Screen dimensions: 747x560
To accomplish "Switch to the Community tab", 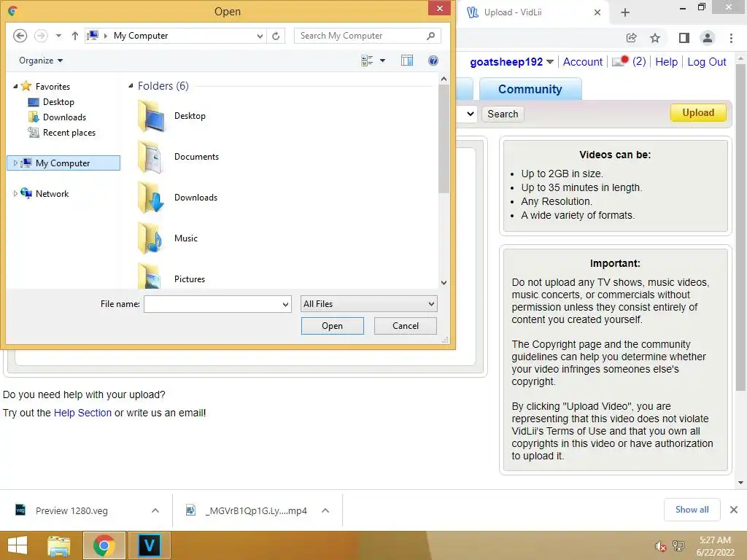I will coord(530,89).
